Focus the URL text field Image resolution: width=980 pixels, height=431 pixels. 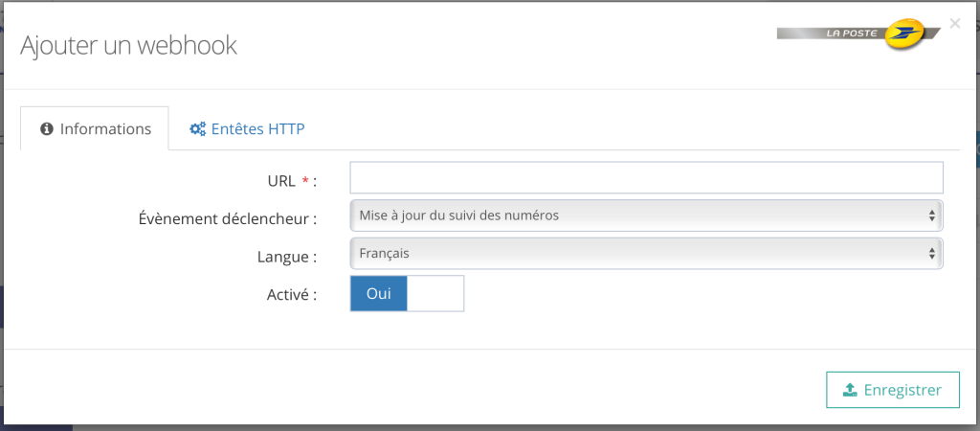pyautogui.click(x=646, y=178)
